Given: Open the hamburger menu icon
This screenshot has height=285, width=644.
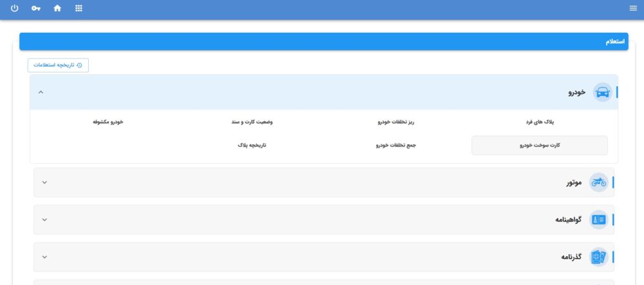Looking at the screenshot, I should pos(633,8).
